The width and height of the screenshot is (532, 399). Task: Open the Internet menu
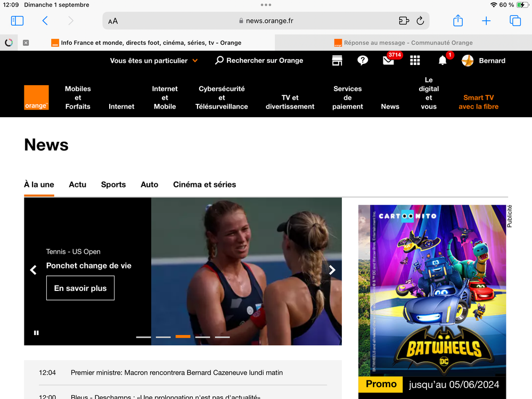[121, 107]
